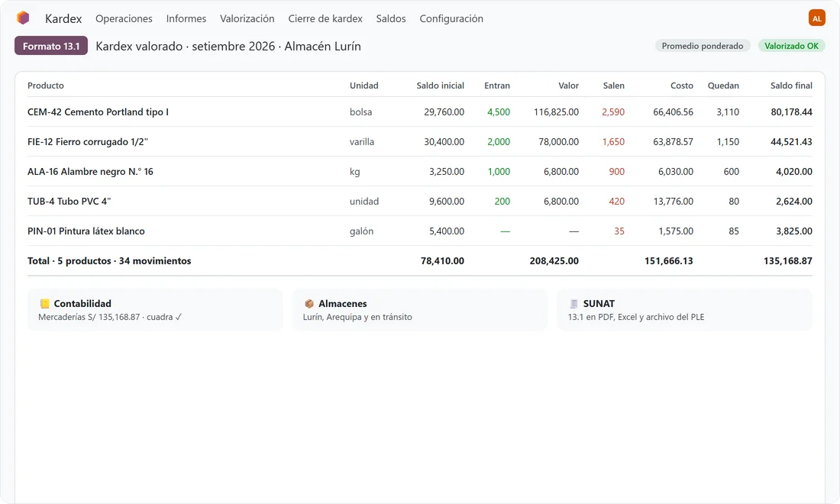
Task: Click the 3,825.00 final balance
Action: (794, 231)
